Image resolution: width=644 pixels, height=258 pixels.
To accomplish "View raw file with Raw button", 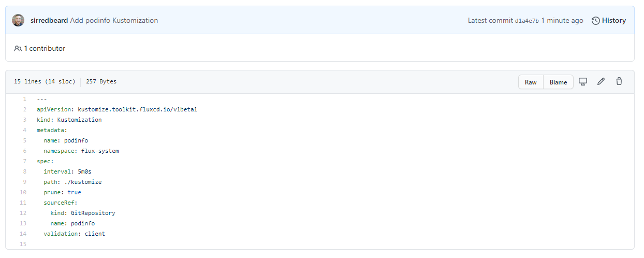I will 531,82.
